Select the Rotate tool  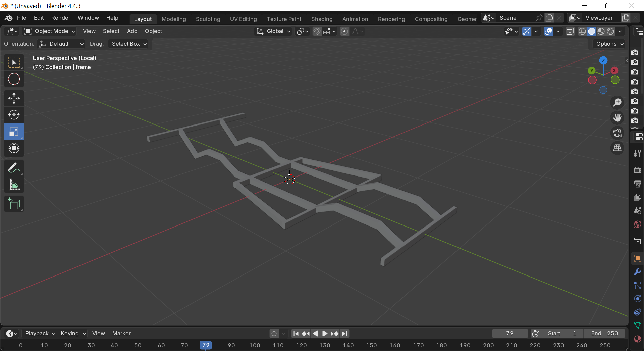click(x=14, y=115)
